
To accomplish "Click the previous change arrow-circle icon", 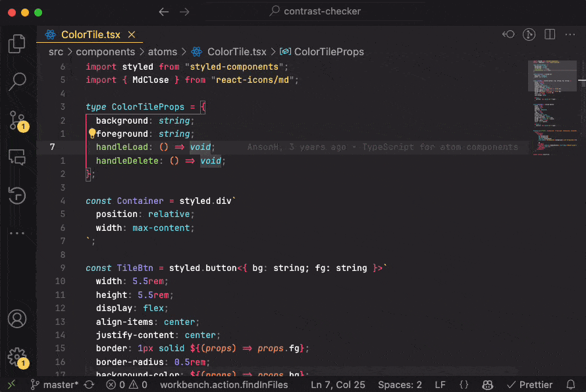I will (x=508, y=34).
